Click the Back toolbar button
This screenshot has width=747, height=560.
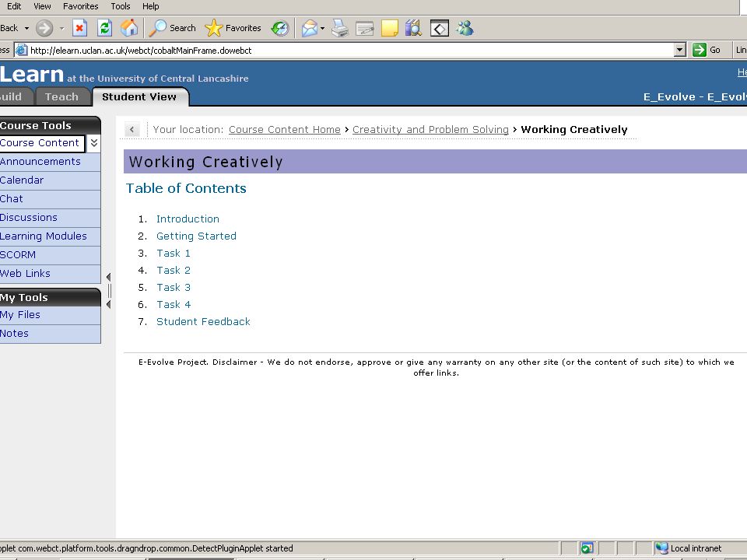pos(9,28)
